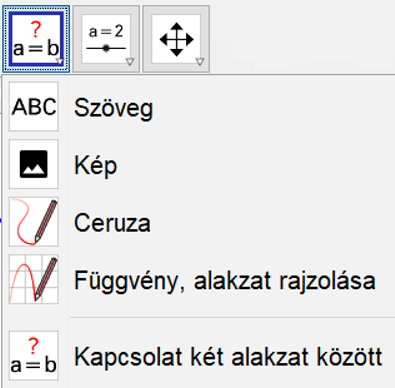Screen dimensions: 395x388
Task: Click the Ceruza pencil with red curve icon
Action: (34, 222)
